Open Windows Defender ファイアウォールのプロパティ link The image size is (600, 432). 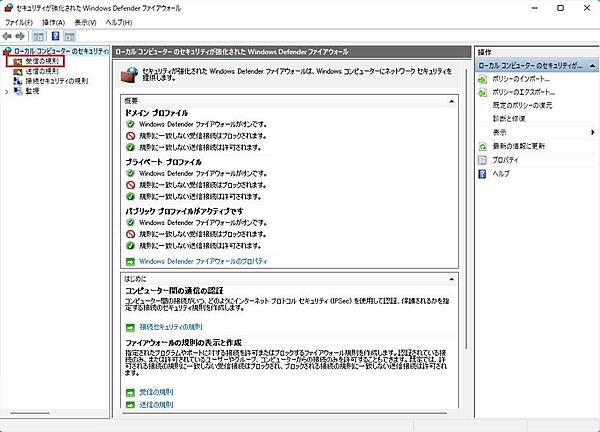[x=203, y=261]
